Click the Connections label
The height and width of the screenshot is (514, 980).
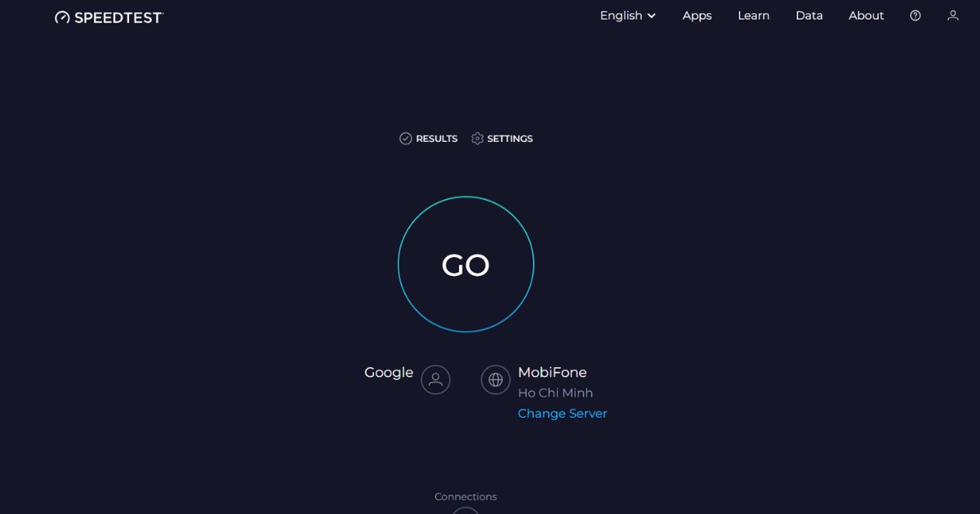click(465, 497)
